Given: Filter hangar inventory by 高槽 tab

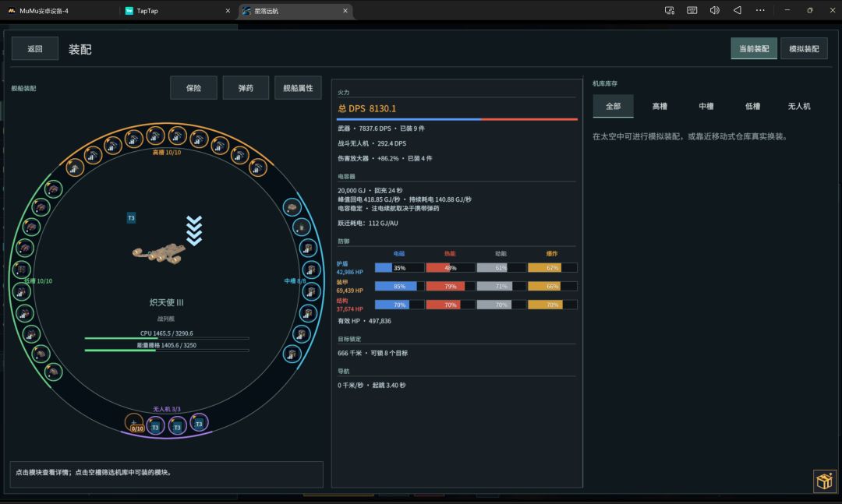Looking at the screenshot, I should pos(660,106).
